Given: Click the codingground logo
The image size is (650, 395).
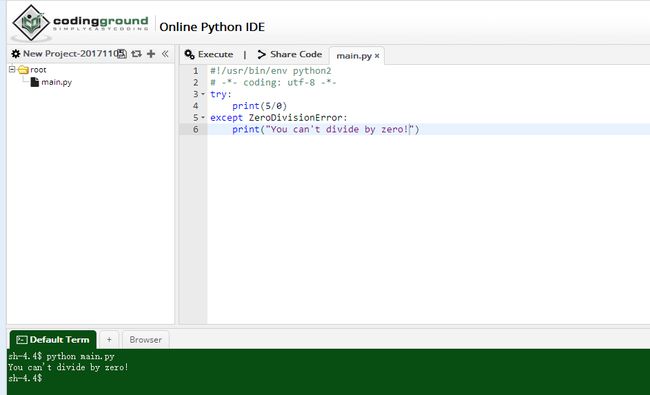Looking at the screenshot, I should pyautogui.click(x=80, y=24).
